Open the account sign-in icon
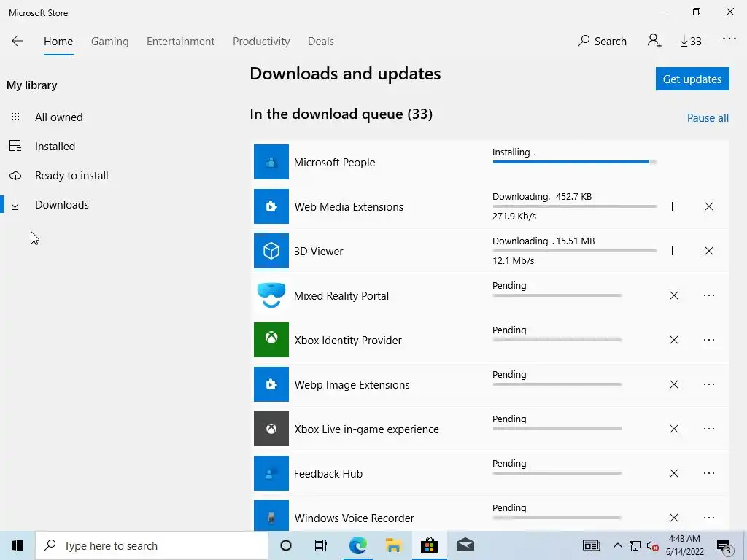 coord(654,41)
